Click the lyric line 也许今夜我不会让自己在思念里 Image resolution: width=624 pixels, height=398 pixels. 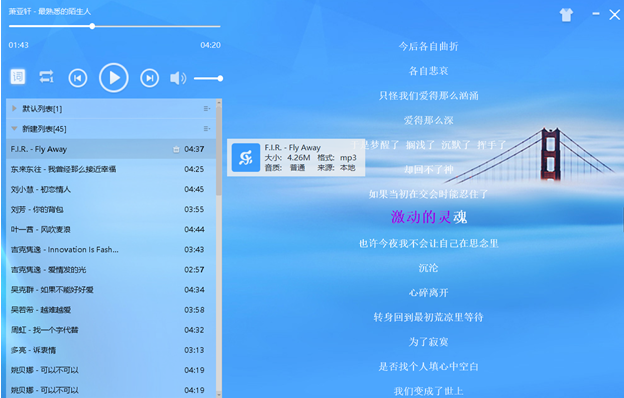coord(429,243)
